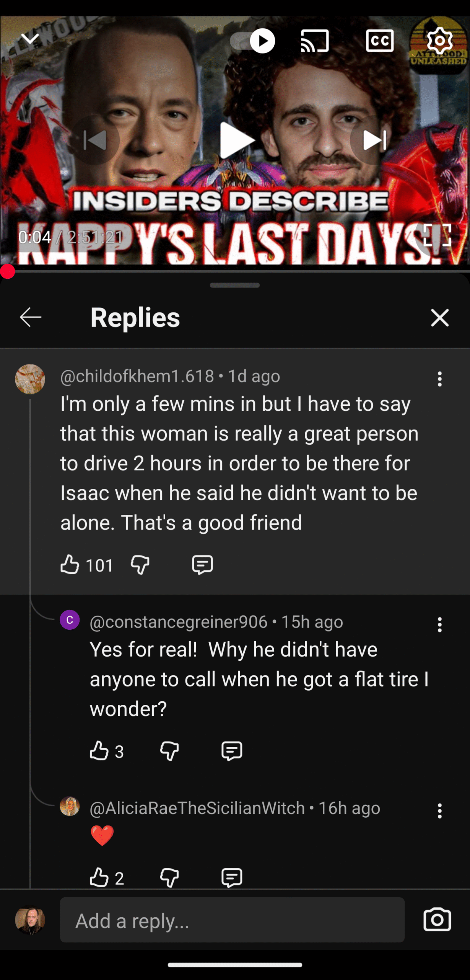The image size is (470, 980).
Task: Go back from Replies panel
Action: pos(31,317)
